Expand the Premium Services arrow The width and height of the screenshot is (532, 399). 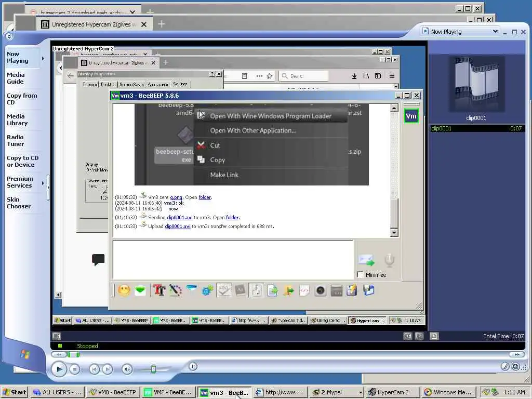[43, 183]
